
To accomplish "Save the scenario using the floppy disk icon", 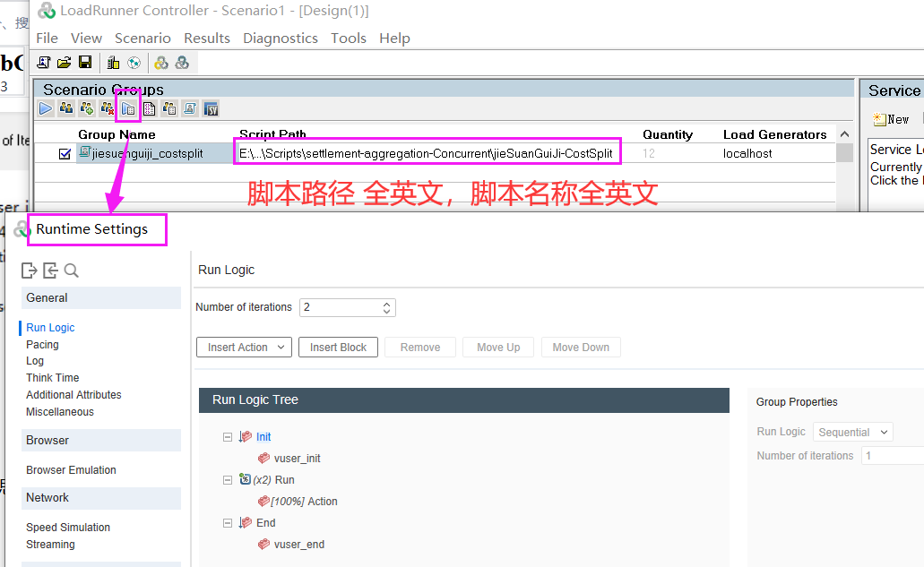I will point(84,62).
